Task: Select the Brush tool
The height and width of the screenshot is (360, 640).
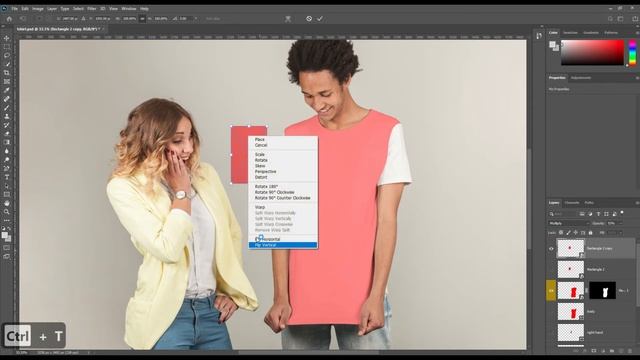Action: point(7,108)
